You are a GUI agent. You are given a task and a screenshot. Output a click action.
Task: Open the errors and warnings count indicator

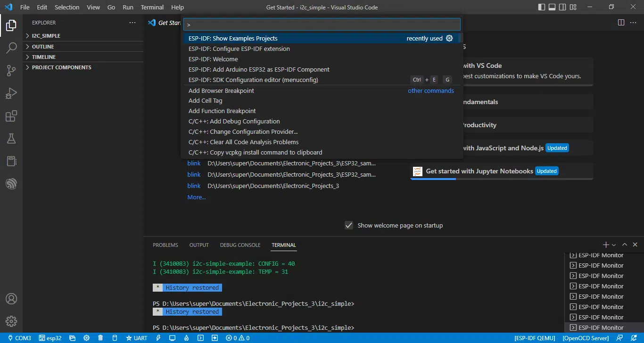(x=238, y=338)
